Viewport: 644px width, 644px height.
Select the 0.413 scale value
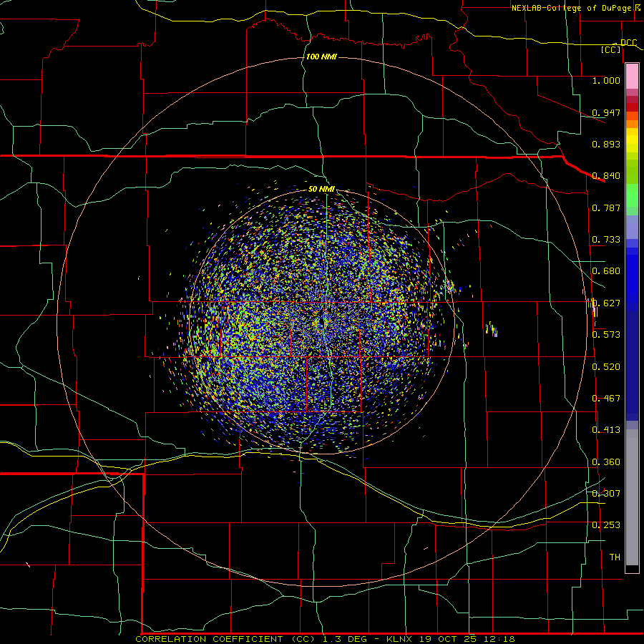pyautogui.click(x=606, y=430)
